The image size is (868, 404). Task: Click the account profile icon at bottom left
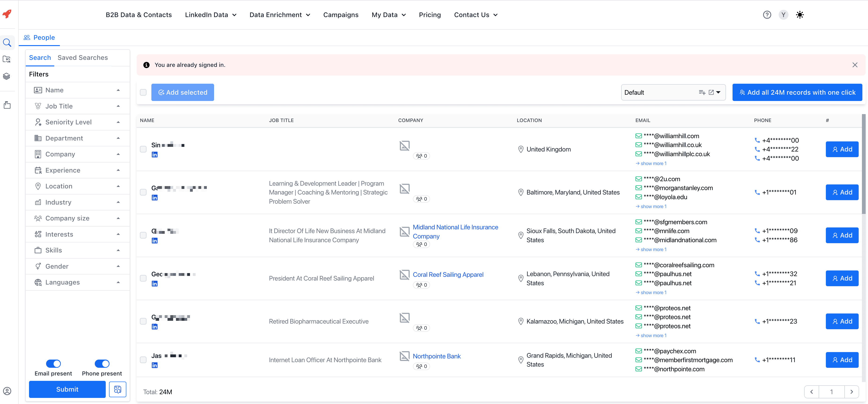[7, 391]
